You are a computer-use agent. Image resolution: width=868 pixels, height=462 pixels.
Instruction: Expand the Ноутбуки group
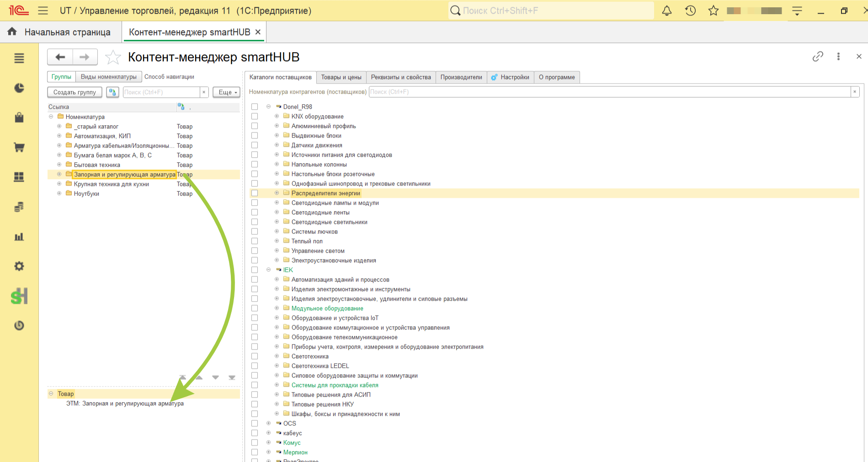tap(59, 193)
